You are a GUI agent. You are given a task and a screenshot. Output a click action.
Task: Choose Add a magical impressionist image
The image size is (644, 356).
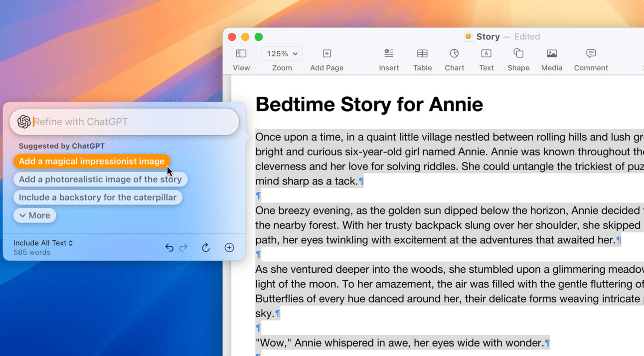(x=92, y=162)
